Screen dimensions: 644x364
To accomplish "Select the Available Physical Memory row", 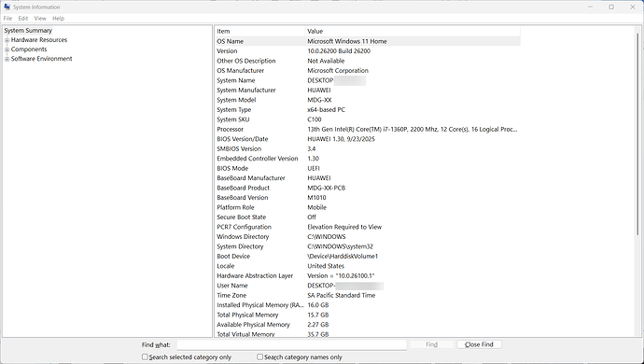I will [x=368, y=325].
